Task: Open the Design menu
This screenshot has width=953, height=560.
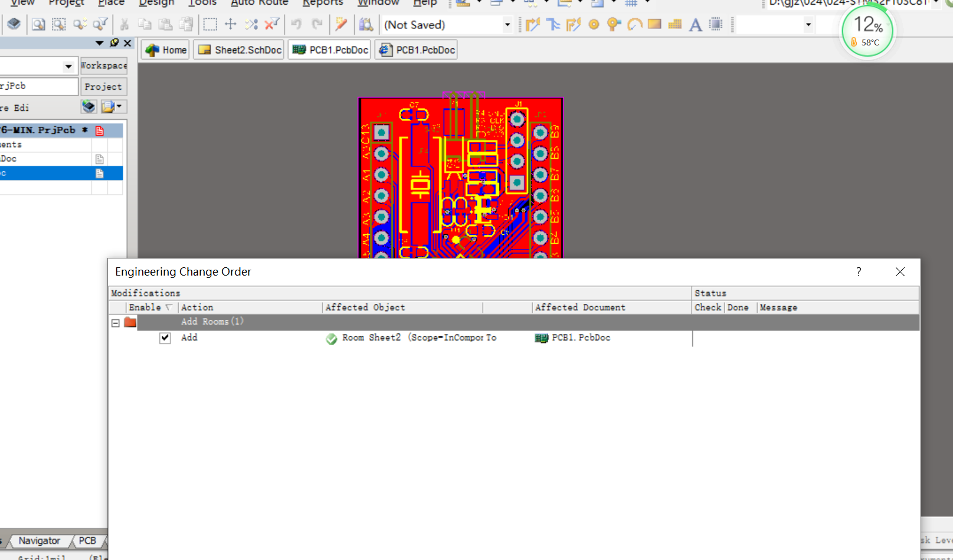Action: pyautogui.click(x=156, y=3)
